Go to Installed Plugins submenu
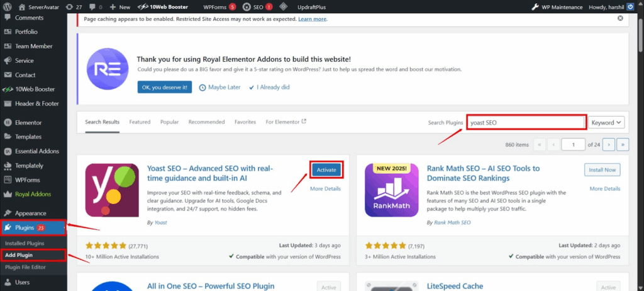 coord(25,243)
